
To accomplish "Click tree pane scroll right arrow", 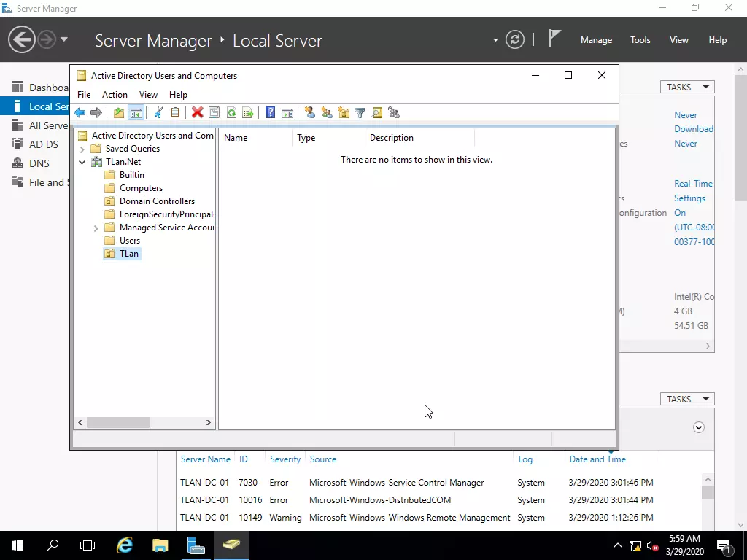I will pos(208,422).
